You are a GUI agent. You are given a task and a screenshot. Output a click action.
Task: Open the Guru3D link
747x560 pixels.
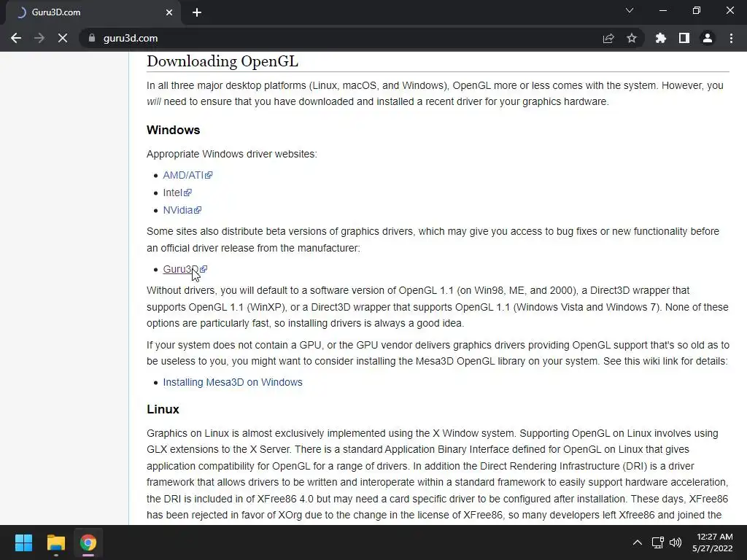[185, 269]
